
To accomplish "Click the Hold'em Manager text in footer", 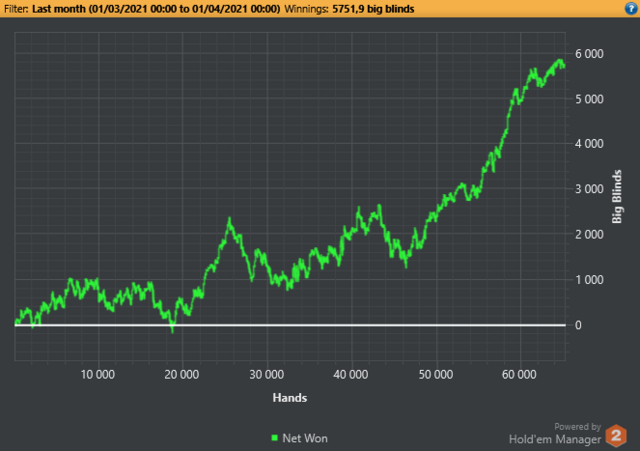I will point(555,440).
